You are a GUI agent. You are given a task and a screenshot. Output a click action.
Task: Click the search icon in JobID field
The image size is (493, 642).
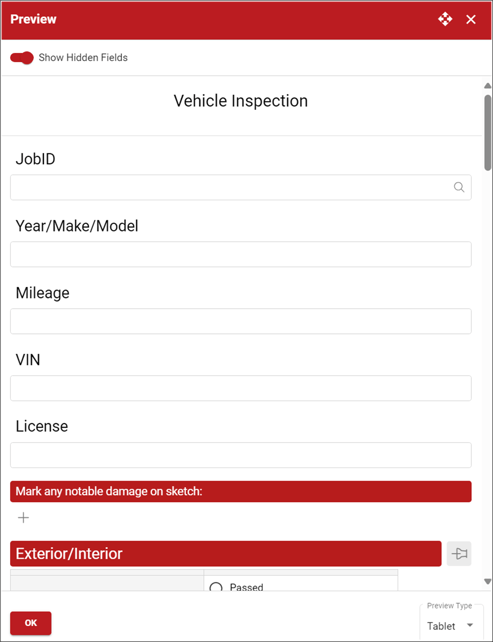coord(459,187)
